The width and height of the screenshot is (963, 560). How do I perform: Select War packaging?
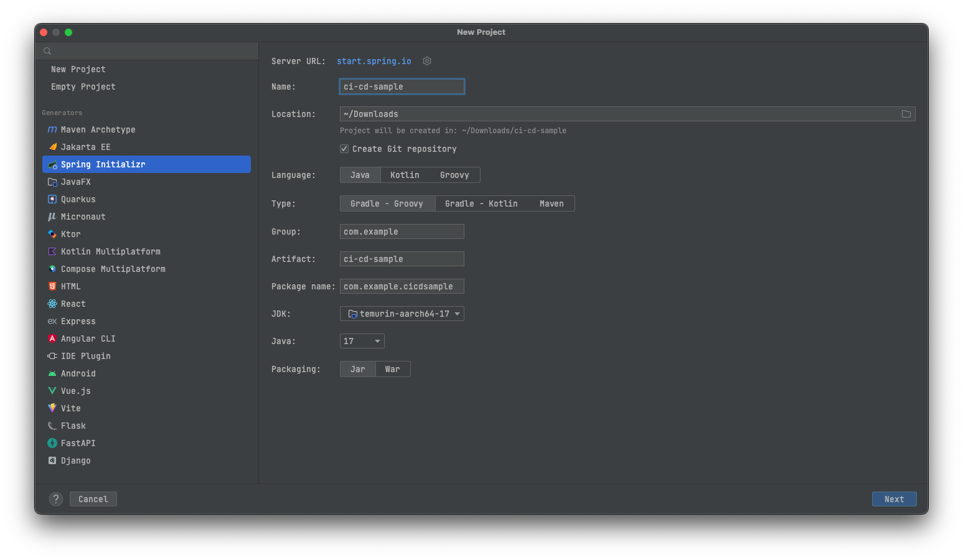392,369
